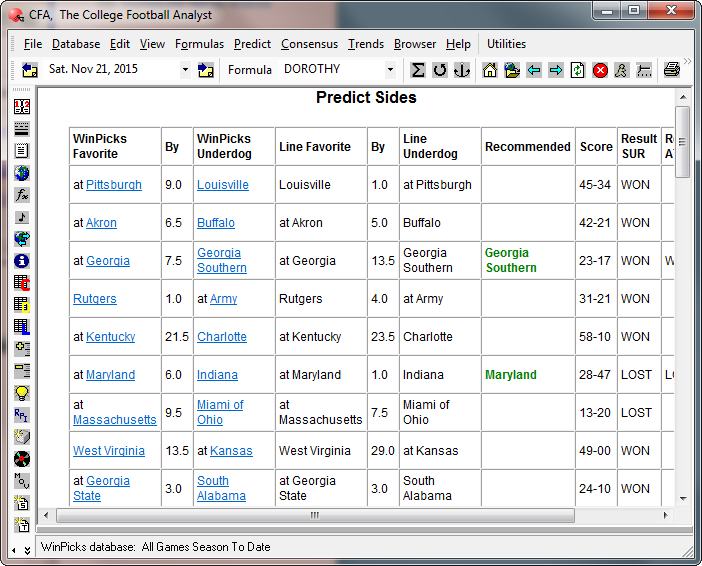Click the table icon with red C
Viewport: 702px width, 566px height.
21,283
